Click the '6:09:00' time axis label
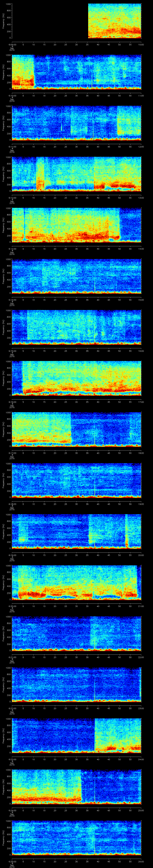The width and height of the screenshot is (153, 868). (12, 44)
